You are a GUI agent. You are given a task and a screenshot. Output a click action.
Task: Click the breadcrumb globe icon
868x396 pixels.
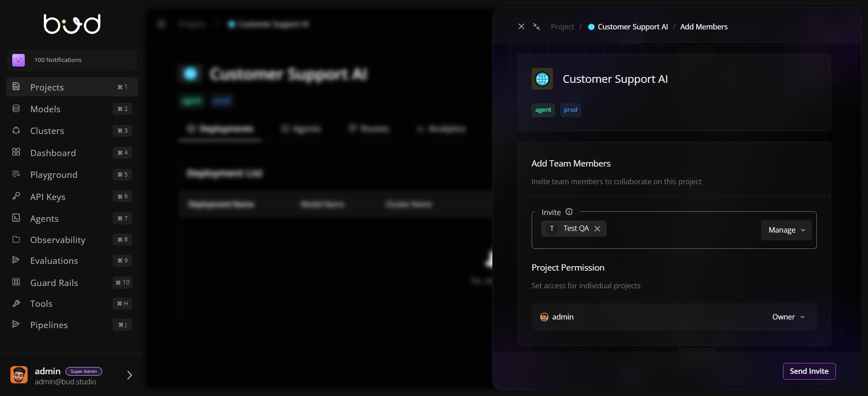click(591, 27)
